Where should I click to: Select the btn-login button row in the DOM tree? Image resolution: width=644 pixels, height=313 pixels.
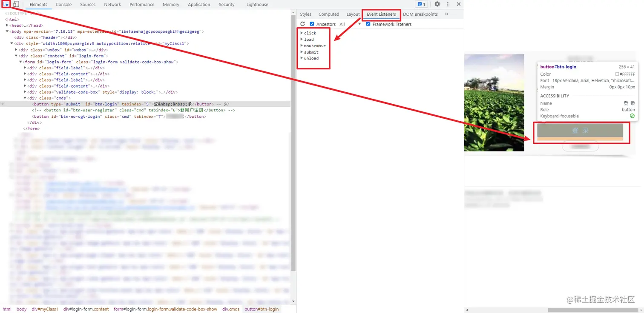(x=145, y=104)
